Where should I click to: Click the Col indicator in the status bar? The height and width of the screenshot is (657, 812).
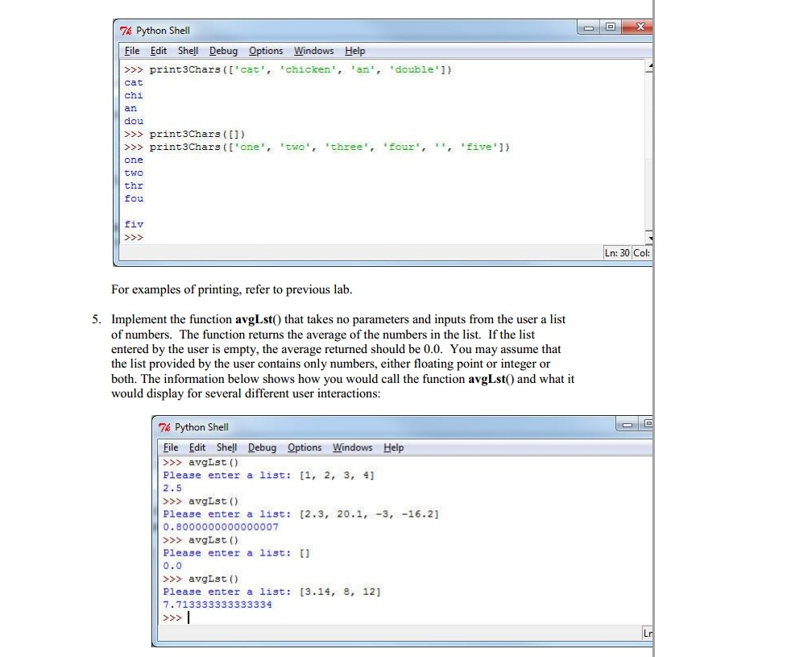coord(640,252)
